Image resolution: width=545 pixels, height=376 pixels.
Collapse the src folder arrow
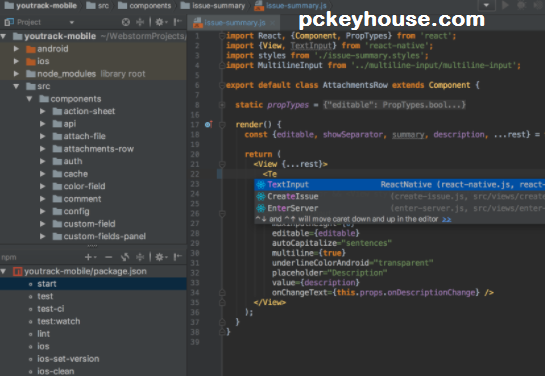tap(16, 86)
